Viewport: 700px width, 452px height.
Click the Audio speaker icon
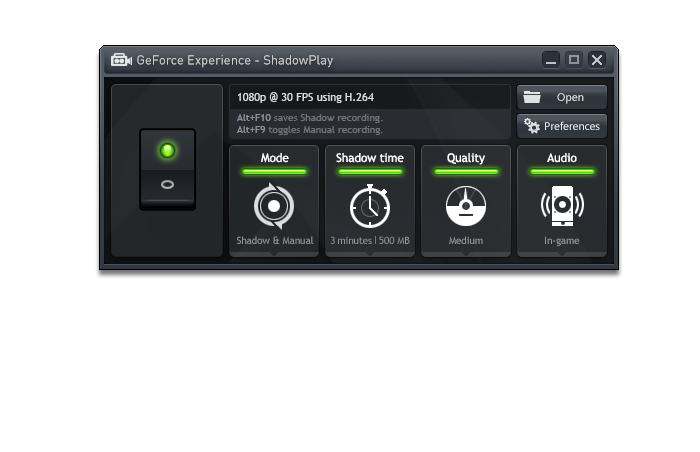562,205
